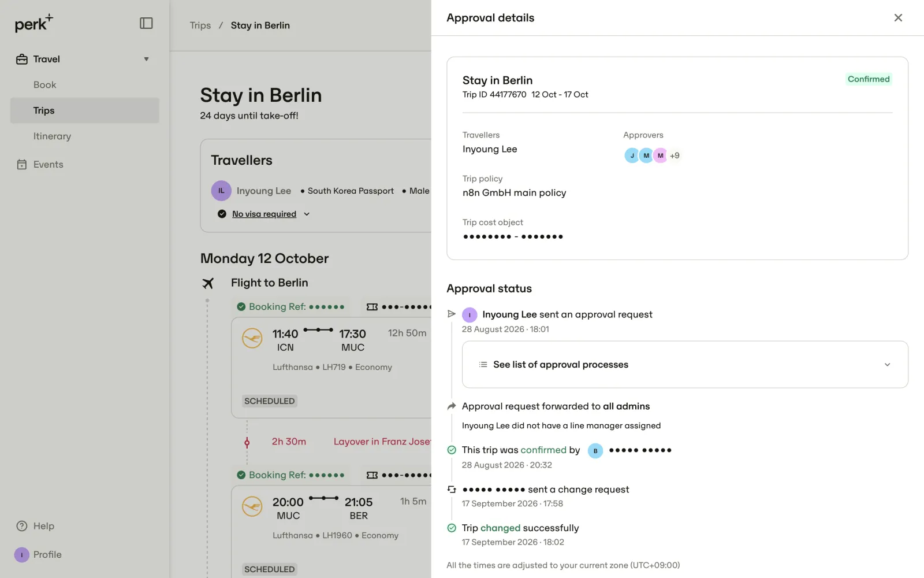
Task: Collapse the Travel menu arrow
Action: coord(146,59)
